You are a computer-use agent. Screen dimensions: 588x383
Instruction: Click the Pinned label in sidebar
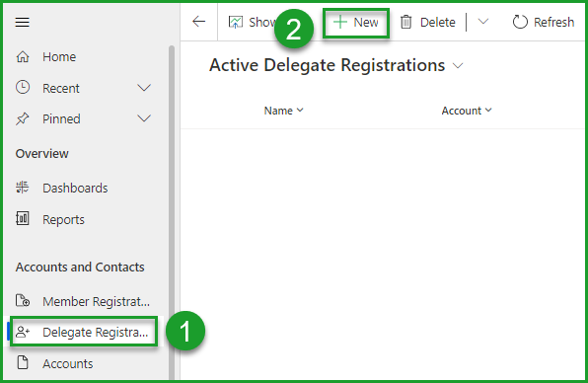pos(61,119)
